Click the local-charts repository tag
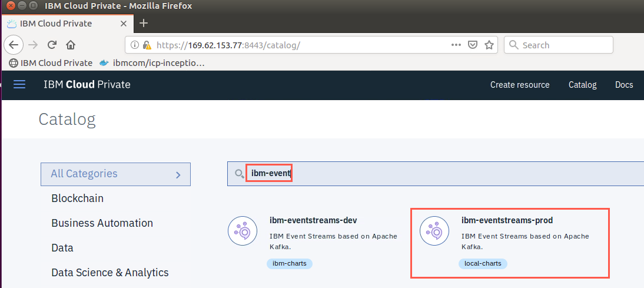This screenshot has width=644, height=288. 483,263
